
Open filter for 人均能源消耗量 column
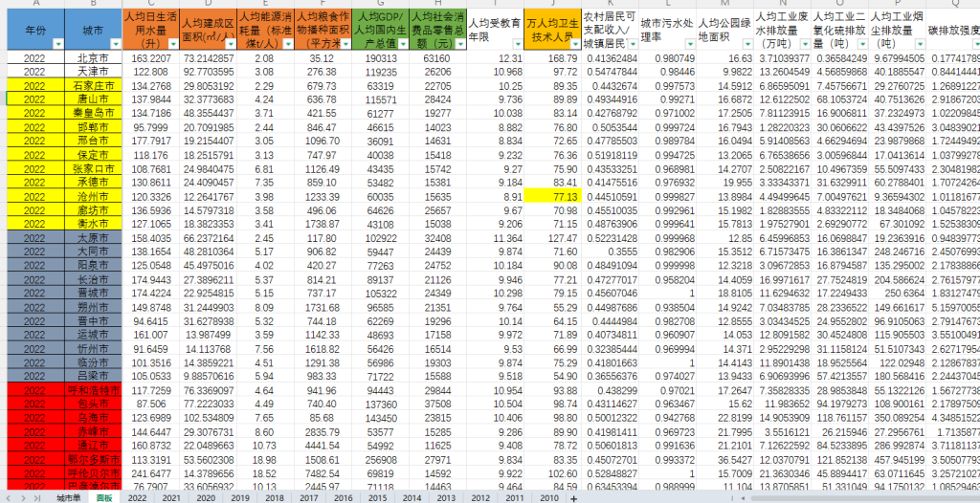[289, 44]
